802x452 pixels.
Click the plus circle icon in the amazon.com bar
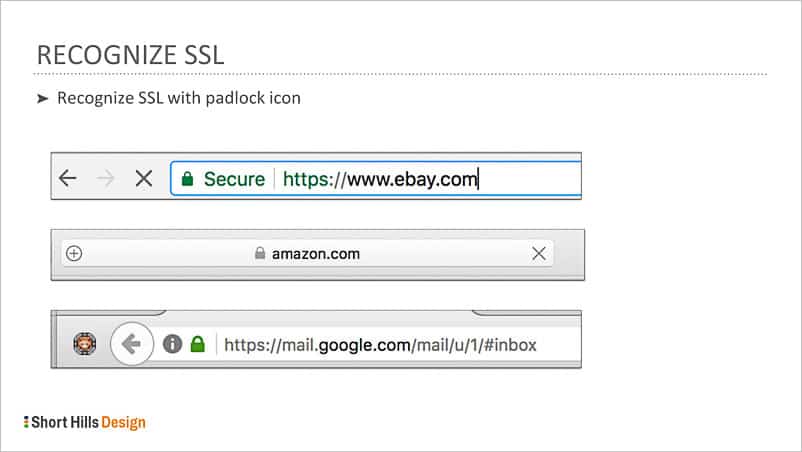[x=74, y=254]
